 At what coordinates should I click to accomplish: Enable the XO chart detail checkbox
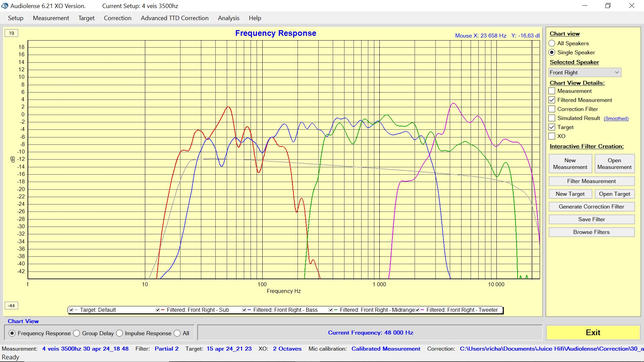point(552,136)
